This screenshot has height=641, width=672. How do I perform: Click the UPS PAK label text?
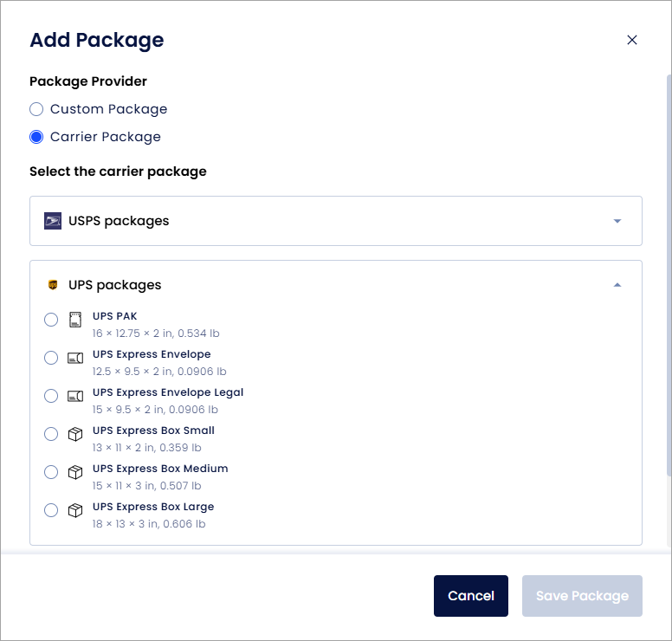coord(115,316)
